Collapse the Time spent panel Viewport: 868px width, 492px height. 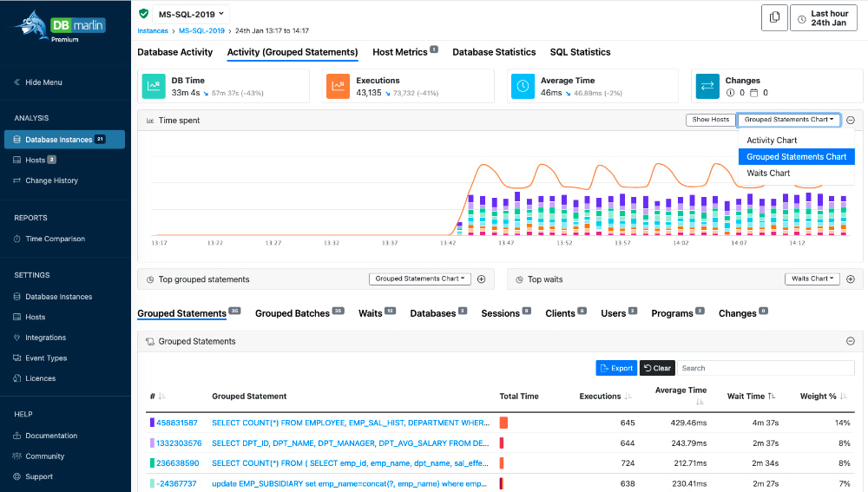pos(851,120)
